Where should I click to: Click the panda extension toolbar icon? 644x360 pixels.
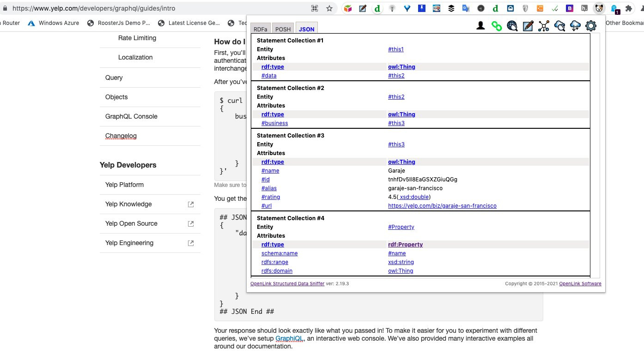tap(599, 8)
